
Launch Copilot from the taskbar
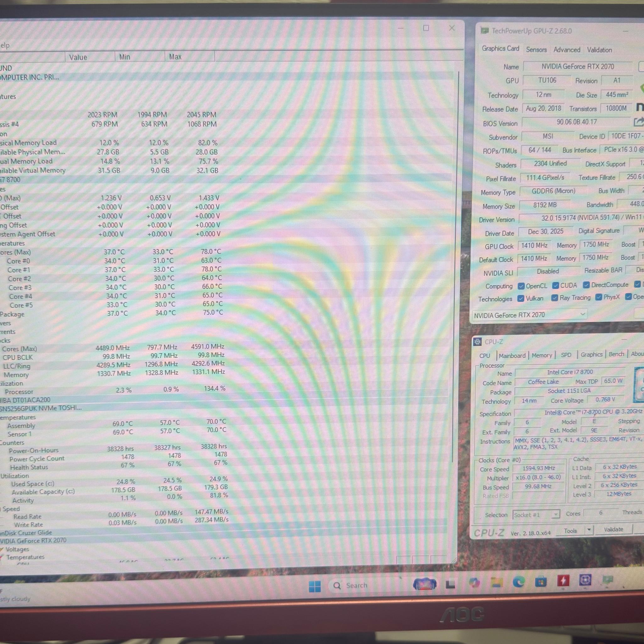[x=474, y=583]
